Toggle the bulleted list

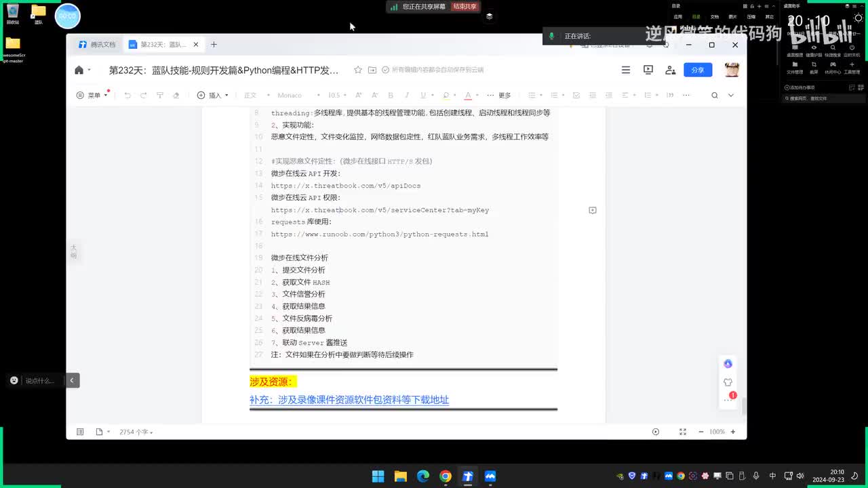pos(532,96)
